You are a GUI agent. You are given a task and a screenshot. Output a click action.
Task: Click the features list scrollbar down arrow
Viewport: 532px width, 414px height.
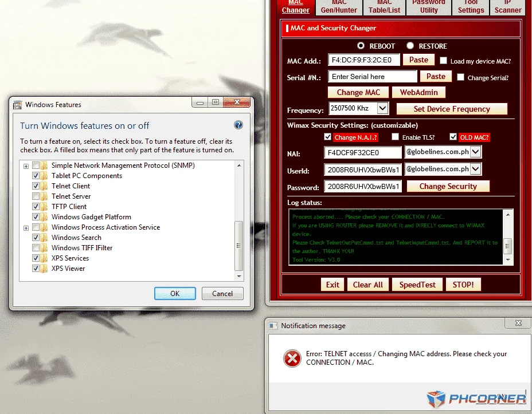pos(239,277)
